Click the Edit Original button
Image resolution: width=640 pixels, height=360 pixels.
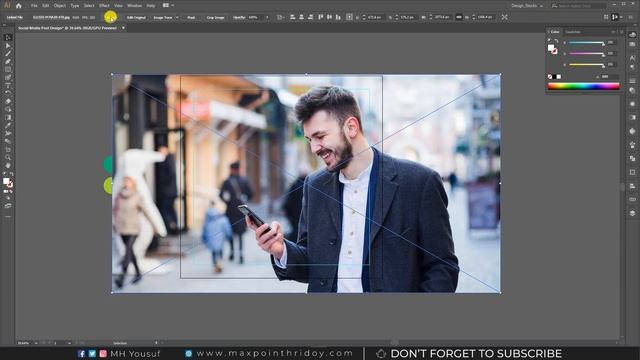click(x=136, y=18)
